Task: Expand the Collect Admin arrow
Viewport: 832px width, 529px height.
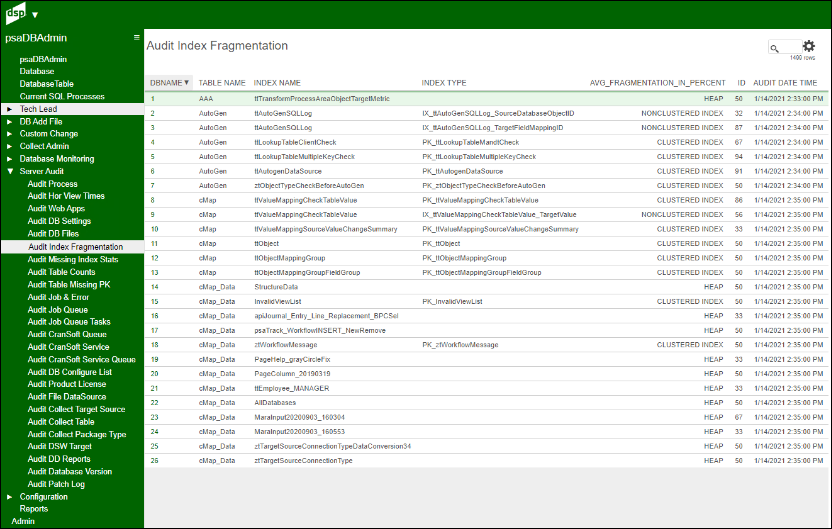Action: 10,146
